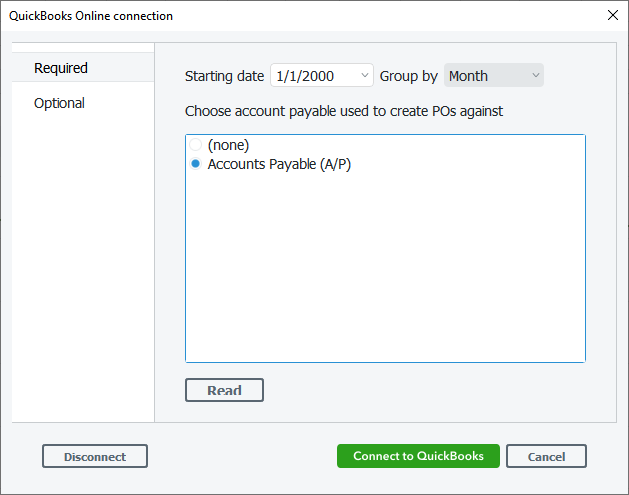This screenshot has height=495, width=629.
Task: Switch to the Required tab
Action: point(62,68)
